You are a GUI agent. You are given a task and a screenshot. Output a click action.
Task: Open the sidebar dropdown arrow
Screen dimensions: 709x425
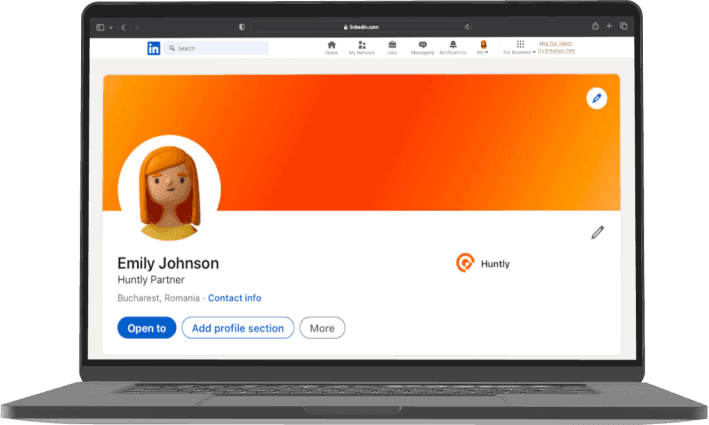click(x=111, y=28)
